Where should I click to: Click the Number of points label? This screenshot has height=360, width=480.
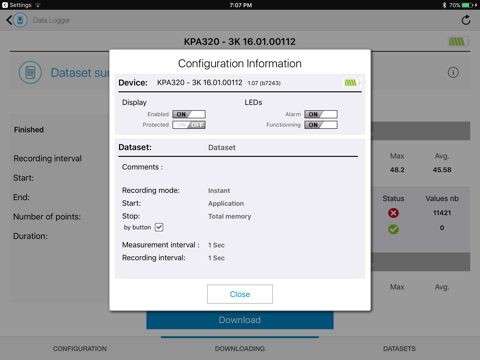point(47,217)
